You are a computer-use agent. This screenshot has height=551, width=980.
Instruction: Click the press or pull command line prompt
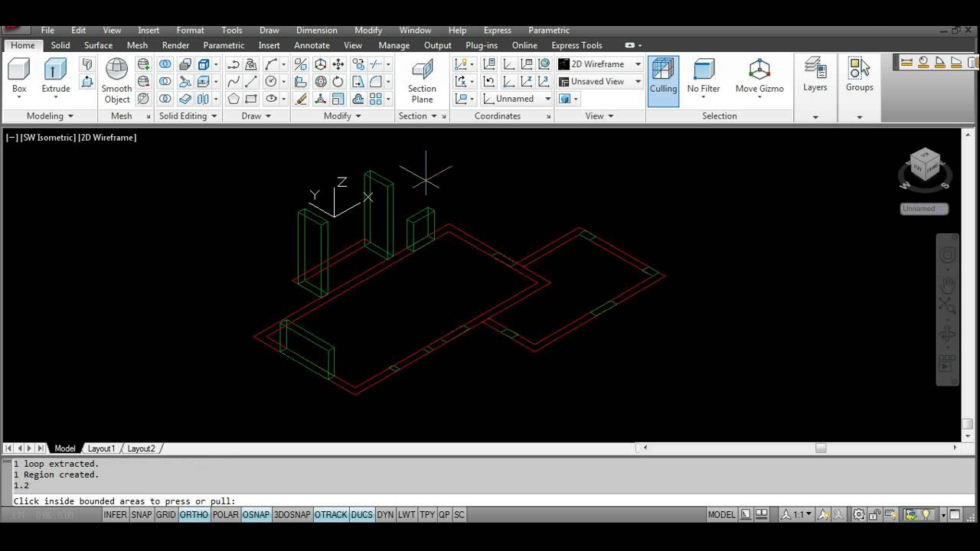pos(125,501)
